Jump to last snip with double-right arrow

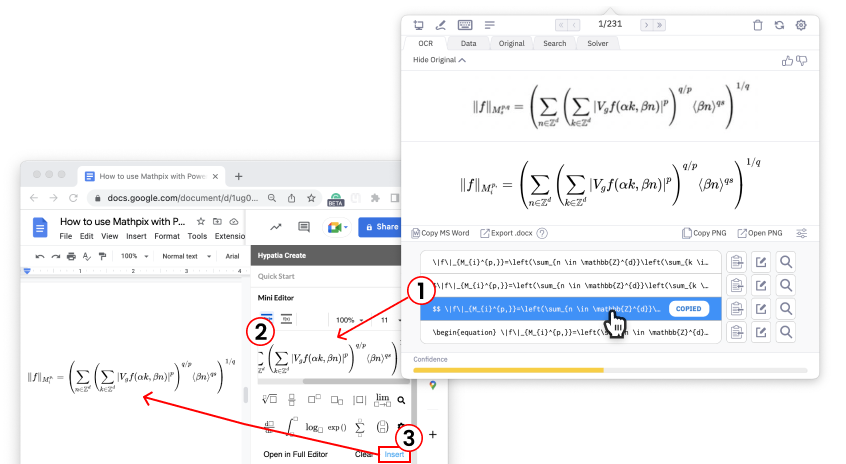[x=659, y=25]
